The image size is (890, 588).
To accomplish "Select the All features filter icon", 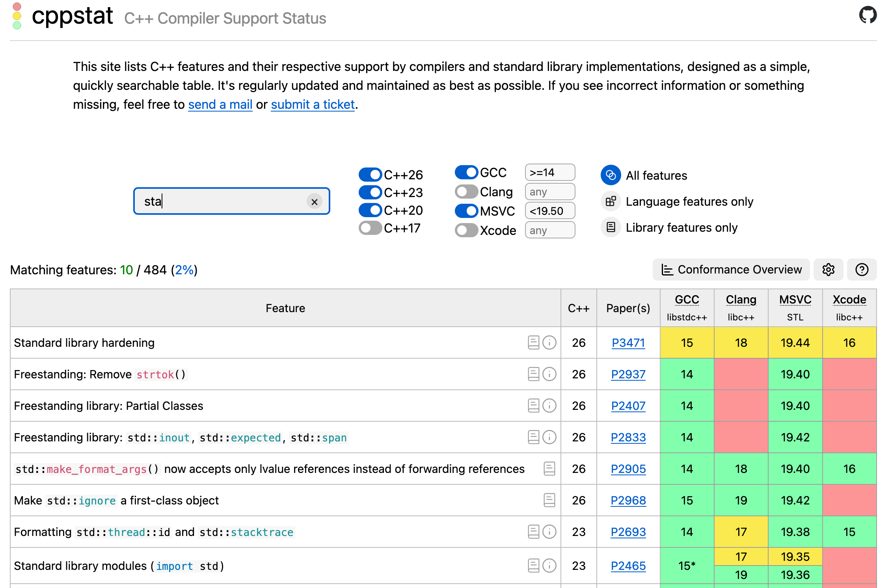I will [x=611, y=175].
